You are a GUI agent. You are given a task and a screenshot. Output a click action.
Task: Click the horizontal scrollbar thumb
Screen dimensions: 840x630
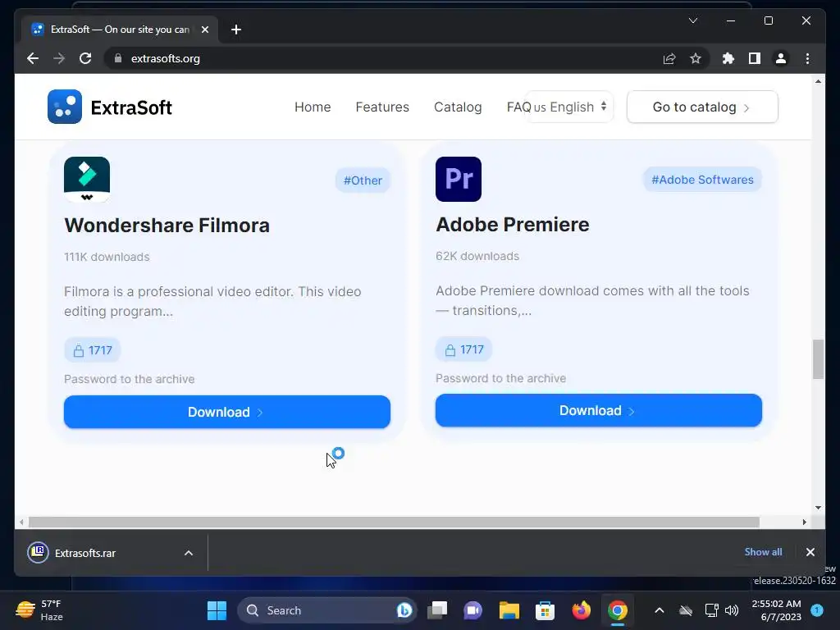pyautogui.click(x=394, y=522)
